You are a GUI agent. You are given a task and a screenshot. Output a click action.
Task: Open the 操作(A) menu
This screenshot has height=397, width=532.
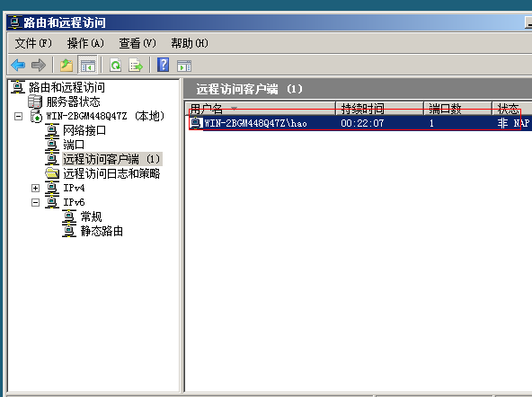(x=85, y=43)
